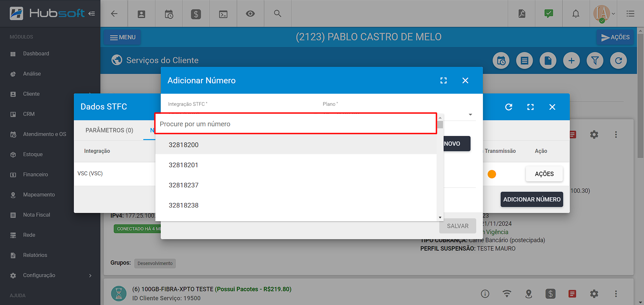
Task: Open the user avatar dropdown menu
Action: pyautogui.click(x=604, y=14)
